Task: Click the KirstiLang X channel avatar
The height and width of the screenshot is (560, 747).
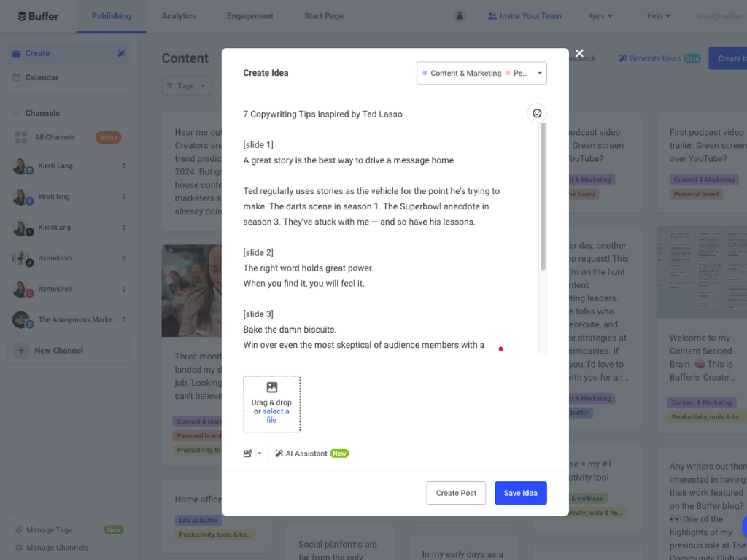Action: pyautogui.click(x=21, y=227)
